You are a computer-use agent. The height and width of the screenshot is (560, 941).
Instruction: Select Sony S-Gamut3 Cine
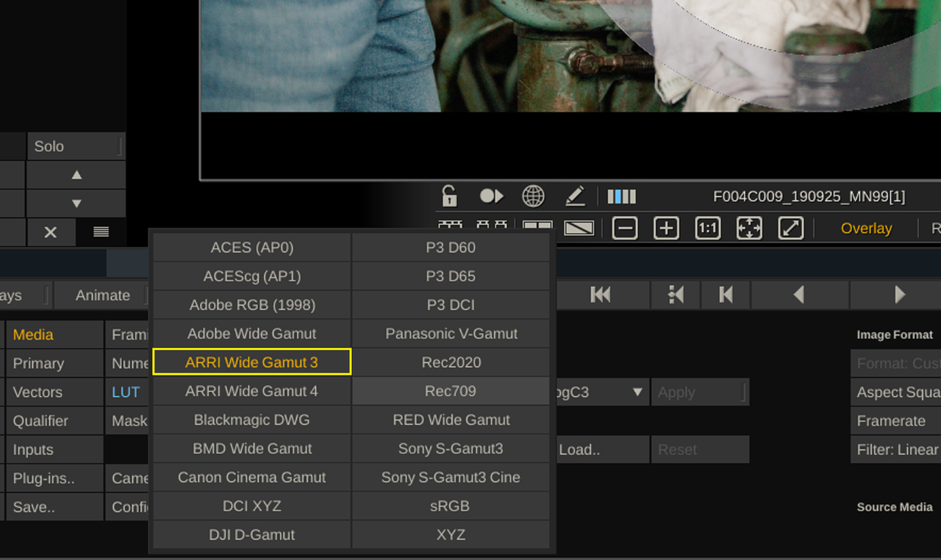[x=451, y=477]
